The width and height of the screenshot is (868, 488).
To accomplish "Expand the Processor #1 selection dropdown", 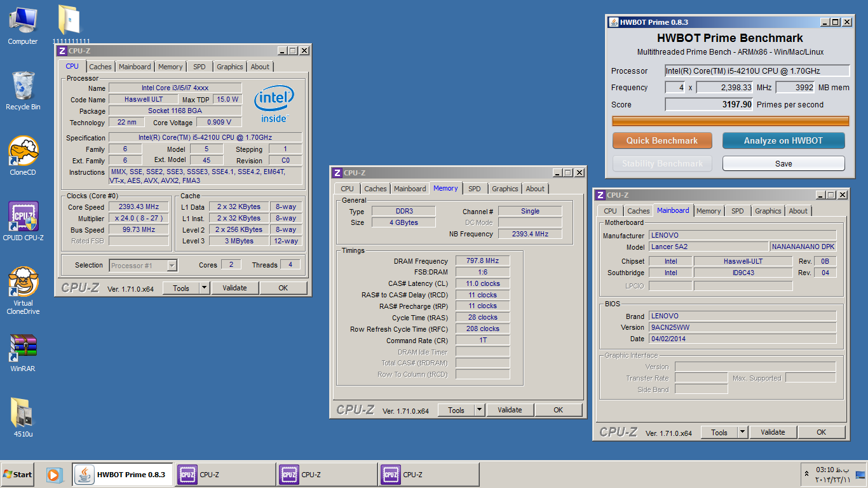I will click(x=172, y=266).
